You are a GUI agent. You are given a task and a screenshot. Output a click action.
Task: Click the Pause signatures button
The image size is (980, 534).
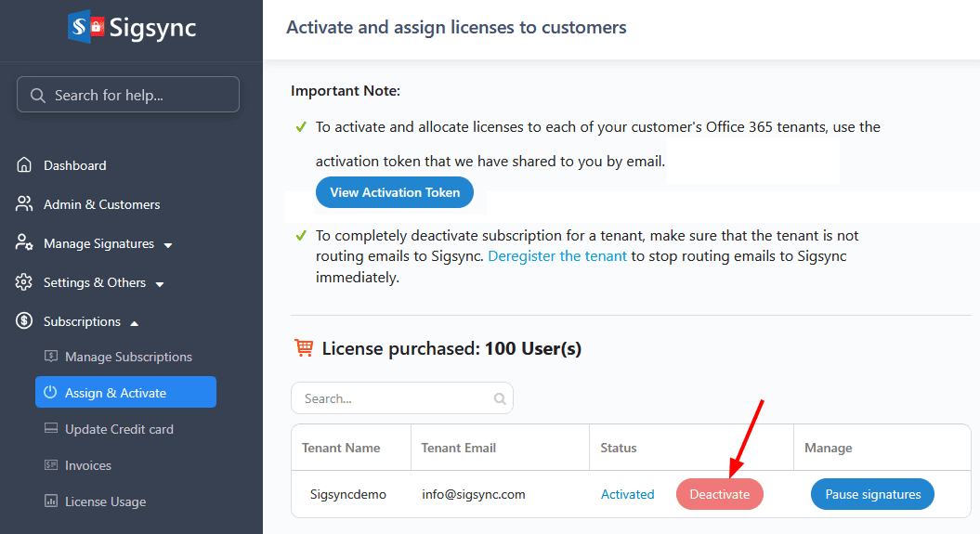pos(872,494)
